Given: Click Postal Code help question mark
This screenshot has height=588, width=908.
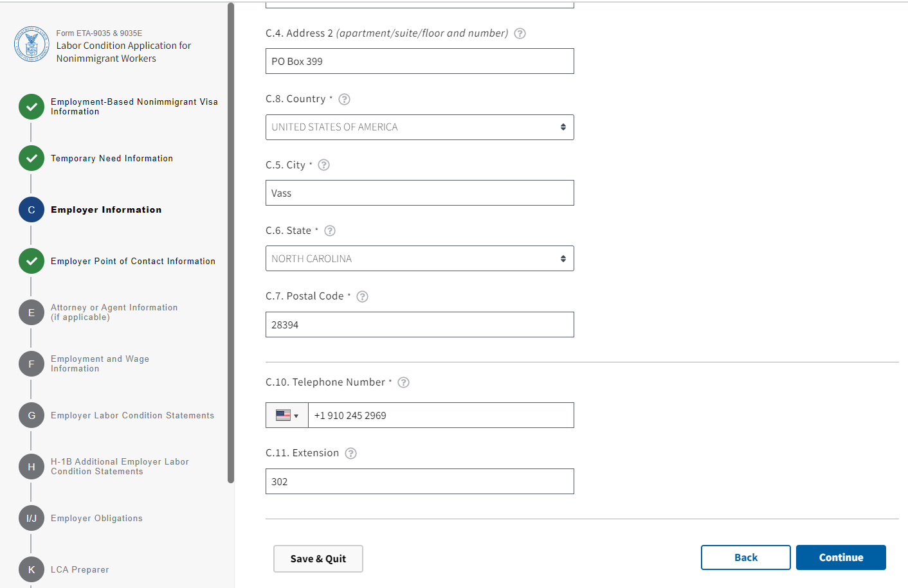Looking at the screenshot, I should (363, 296).
